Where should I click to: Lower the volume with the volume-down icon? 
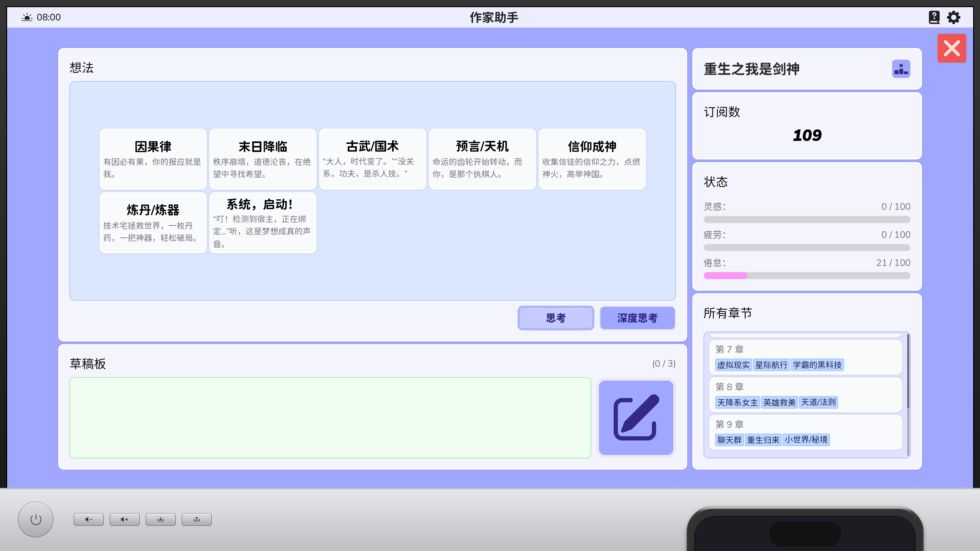click(x=88, y=519)
